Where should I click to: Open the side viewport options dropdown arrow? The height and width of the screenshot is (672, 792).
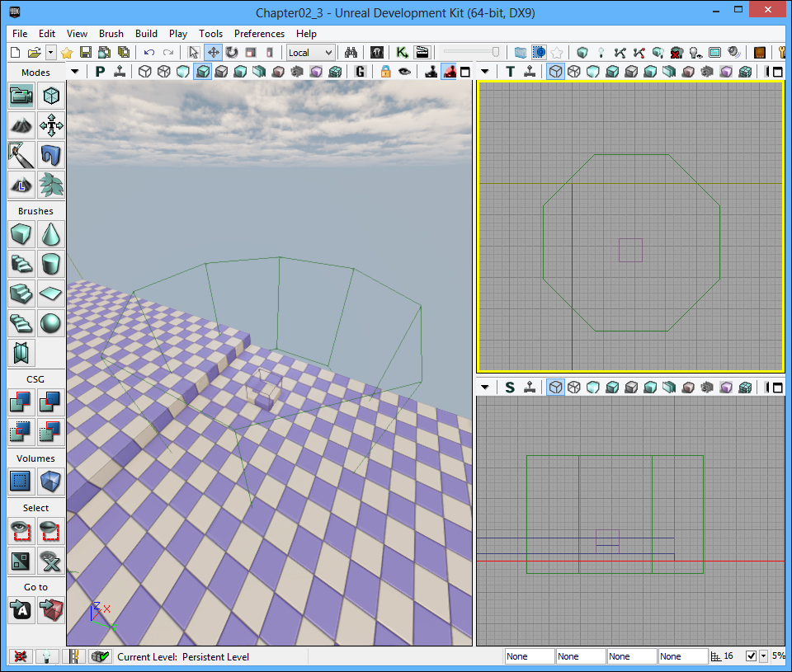click(x=485, y=388)
